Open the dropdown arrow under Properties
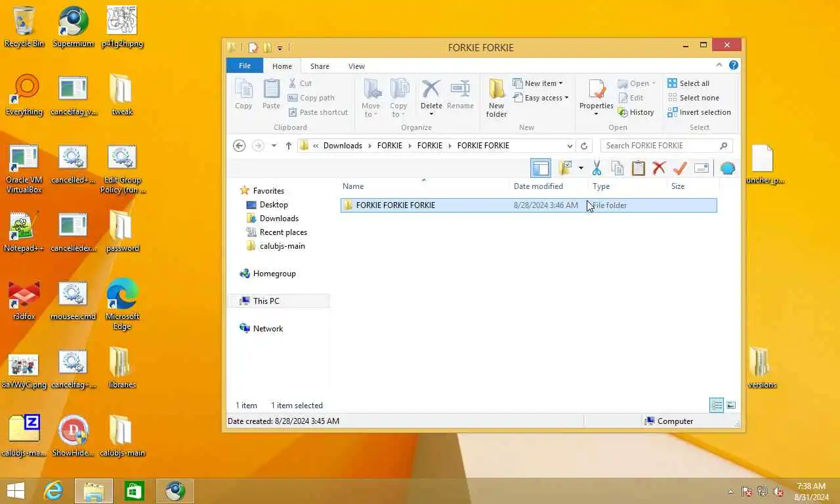This screenshot has height=504, width=840. (597, 114)
